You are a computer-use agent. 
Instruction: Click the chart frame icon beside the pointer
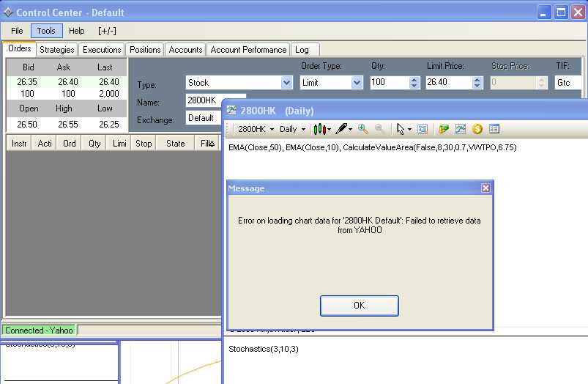coord(423,129)
